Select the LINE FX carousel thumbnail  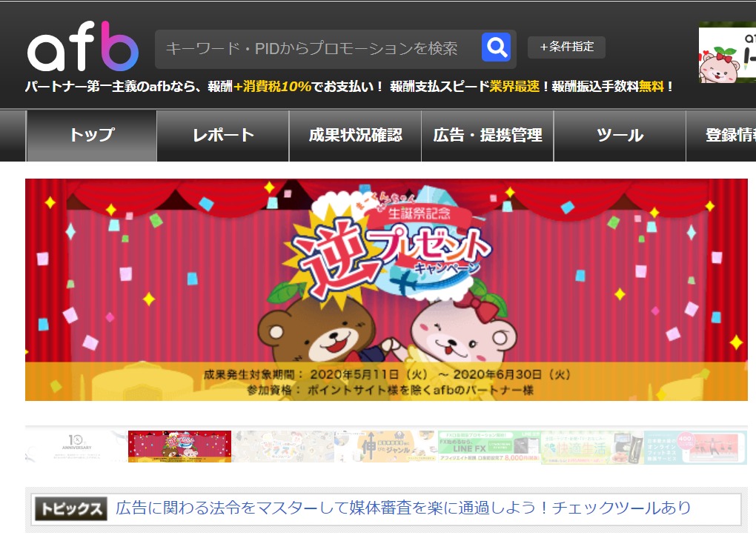(x=489, y=447)
